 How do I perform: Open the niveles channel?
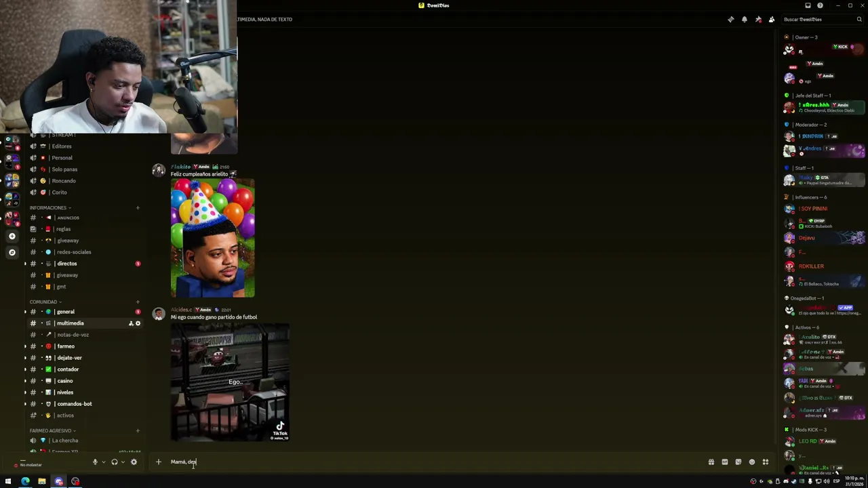pos(84,392)
